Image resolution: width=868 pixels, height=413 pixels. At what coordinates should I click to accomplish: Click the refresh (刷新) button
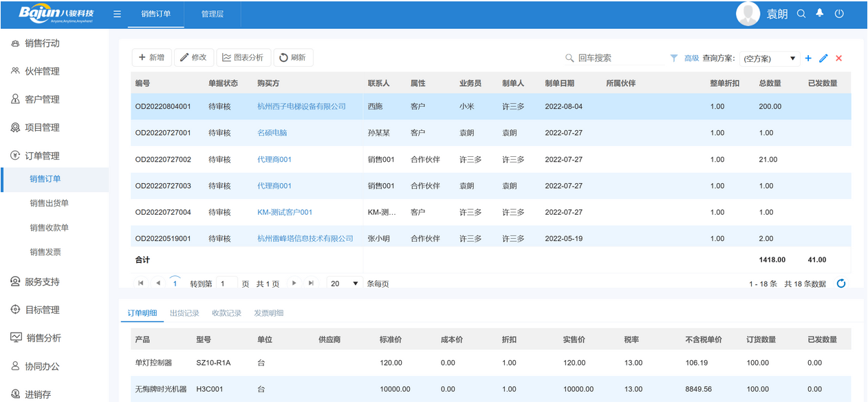tap(293, 57)
